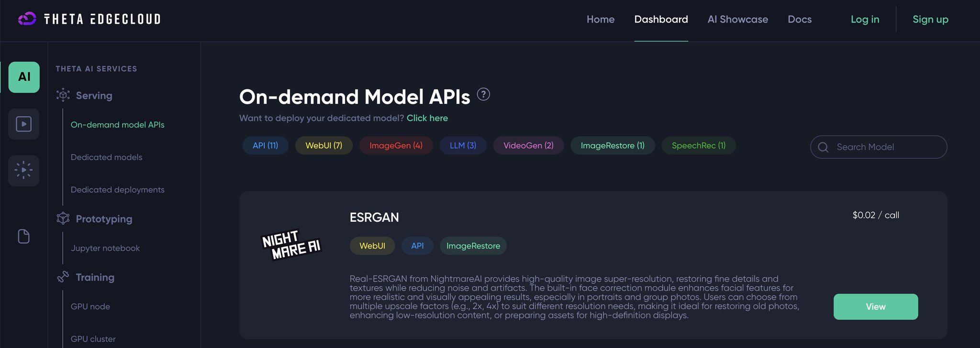This screenshot has height=348, width=980.
Task: Click the $0.02 / call price text
Action: point(875,215)
